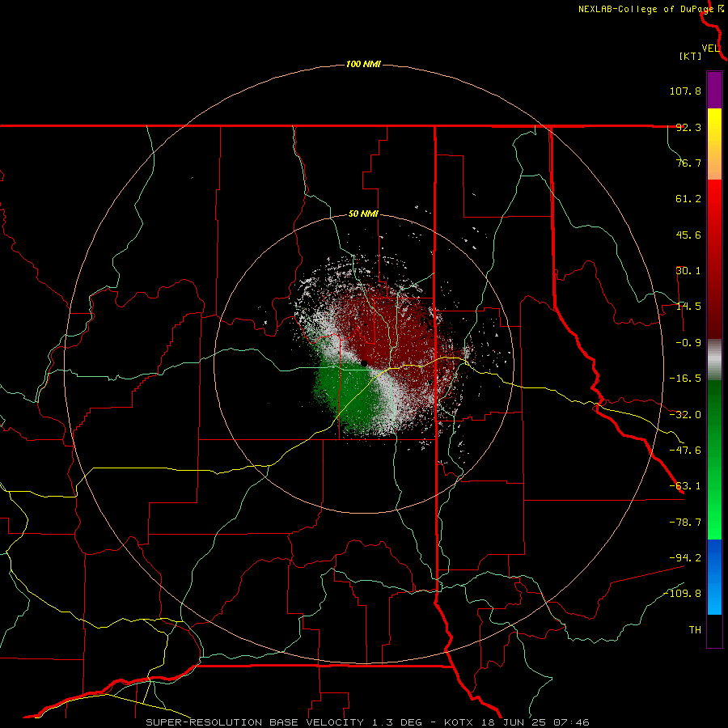Click the dark red segment of the color bar

(x=714, y=315)
